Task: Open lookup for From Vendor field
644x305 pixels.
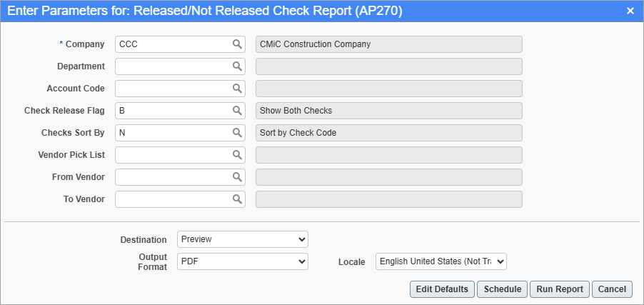Action: (237, 177)
